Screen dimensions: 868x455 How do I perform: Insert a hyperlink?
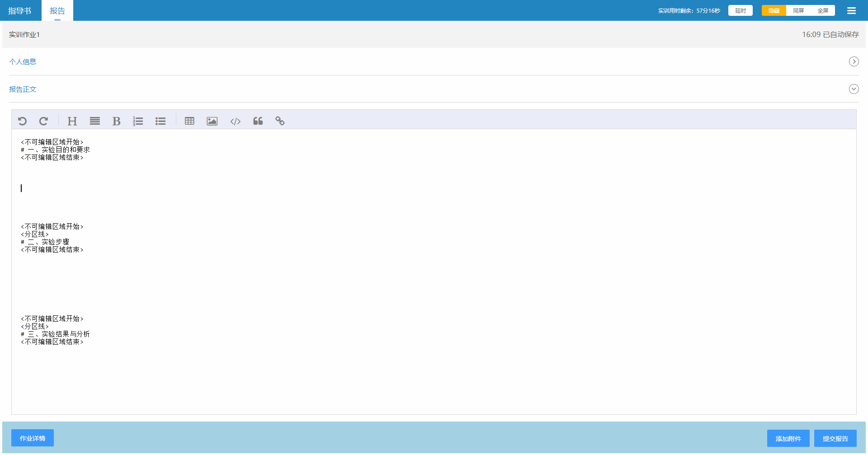pyautogui.click(x=280, y=121)
